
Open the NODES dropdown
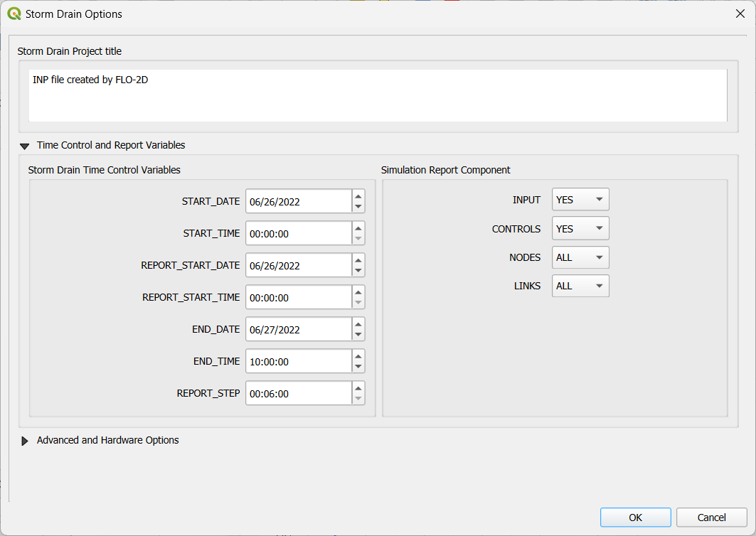[580, 257]
